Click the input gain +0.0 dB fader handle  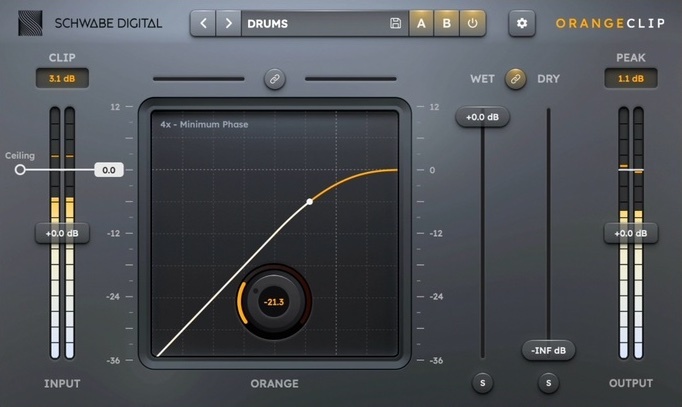(62, 234)
